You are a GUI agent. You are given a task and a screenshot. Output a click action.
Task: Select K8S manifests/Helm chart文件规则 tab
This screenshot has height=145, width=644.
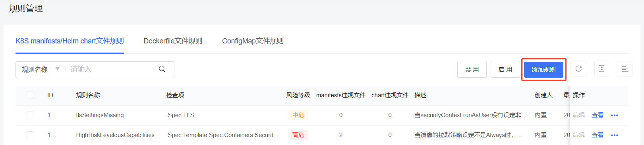tap(70, 41)
